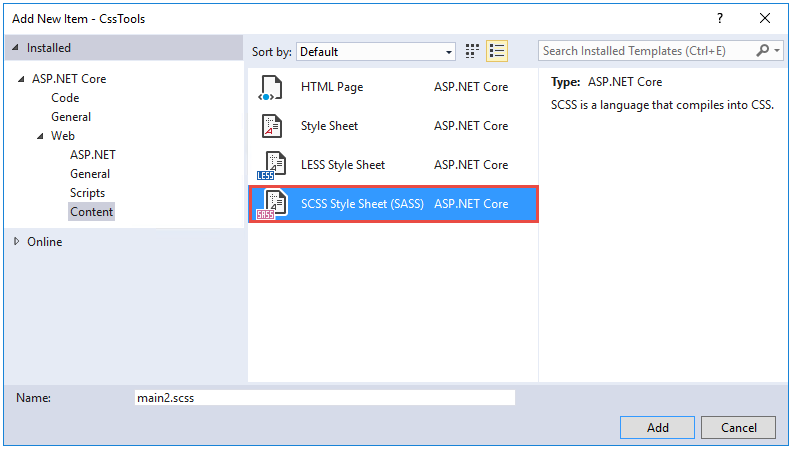Image resolution: width=792 pixels, height=450 pixels.
Task: Open the help question mark button
Action: click(x=720, y=19)
